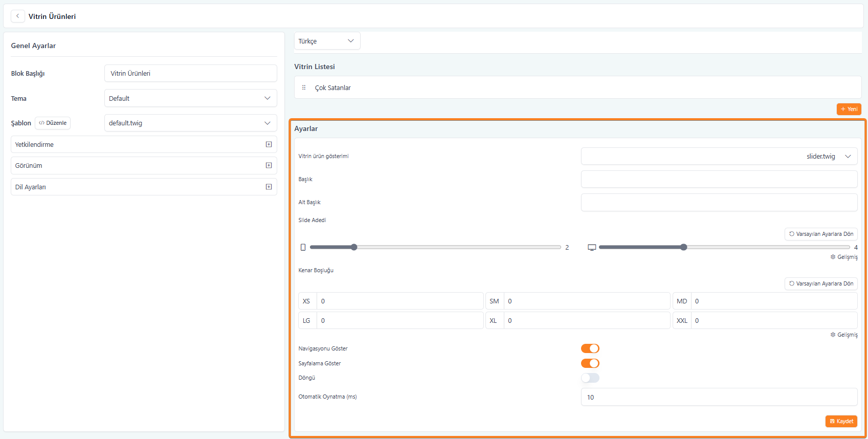Click the back arrow beside Vitrin Ürünleri
868x439 pixels.
[x=18, y=16]
